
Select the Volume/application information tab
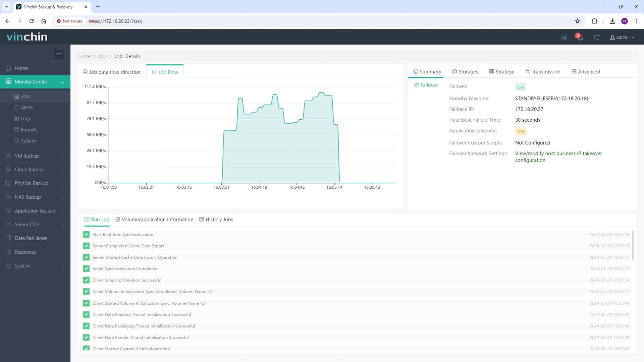[157, 219]
